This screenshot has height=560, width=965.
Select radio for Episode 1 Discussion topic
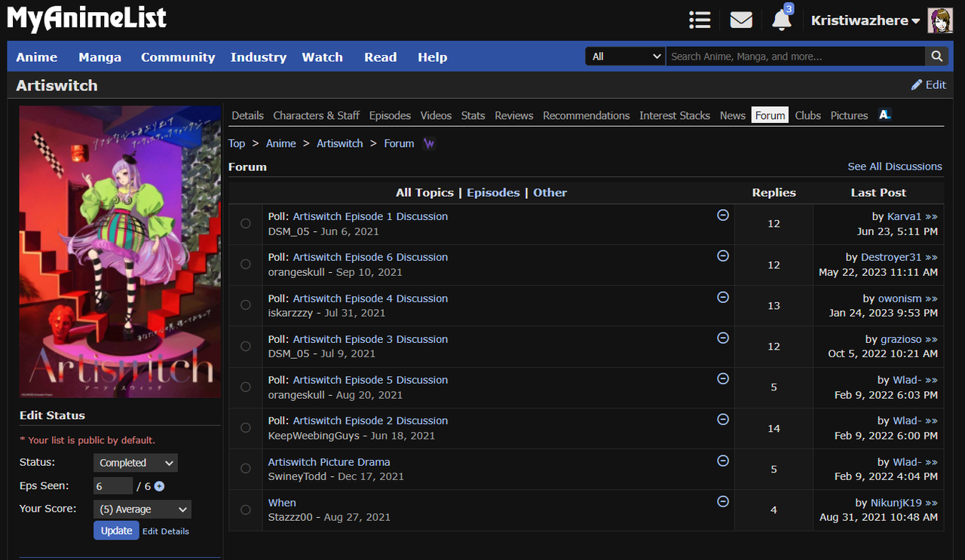246,224
